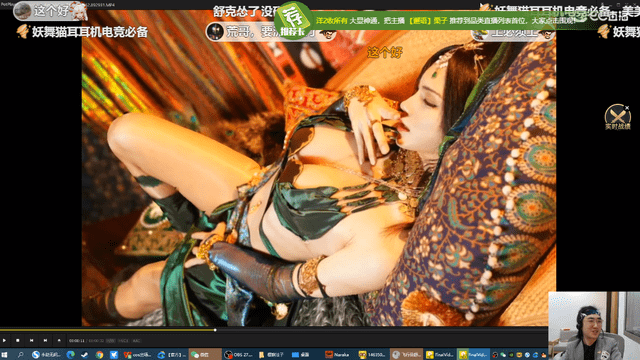Open the highlighted gray-avatar taskbar window
640x360 pixels.
click(407, 355)
